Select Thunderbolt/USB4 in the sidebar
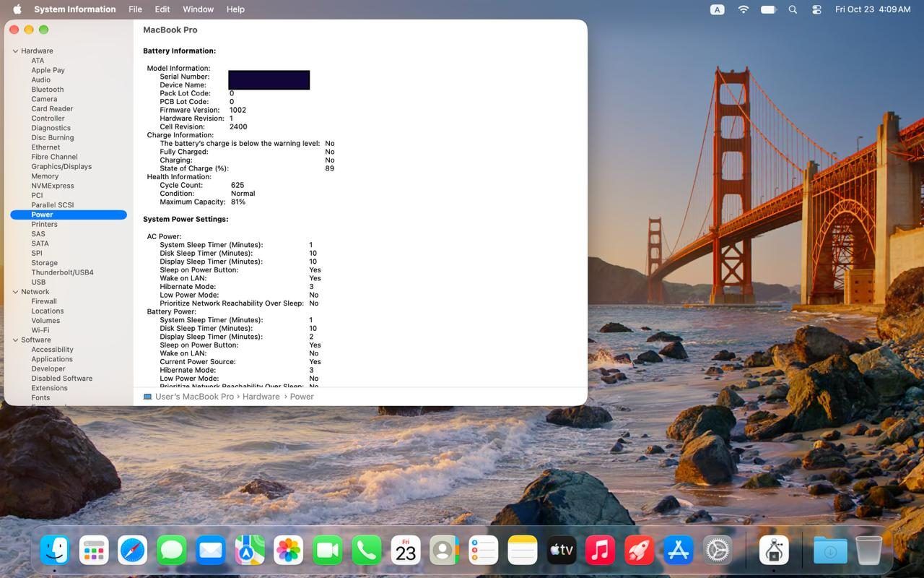 coord(62,272)
